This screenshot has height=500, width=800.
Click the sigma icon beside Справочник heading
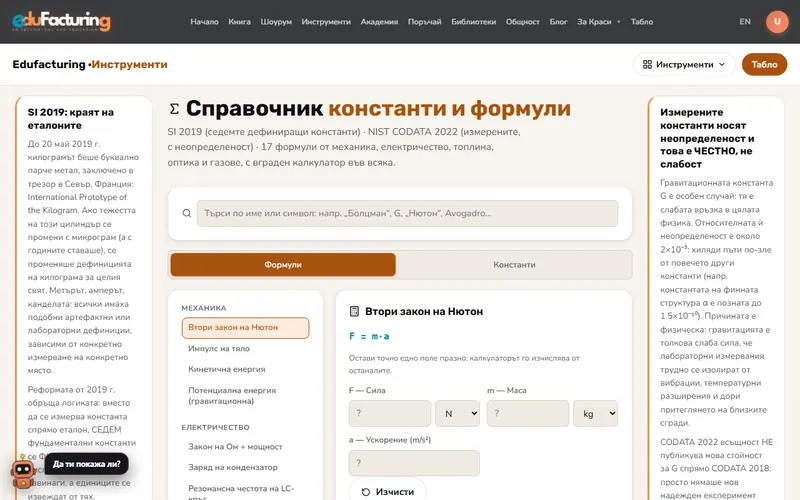(x=174, y=109)
